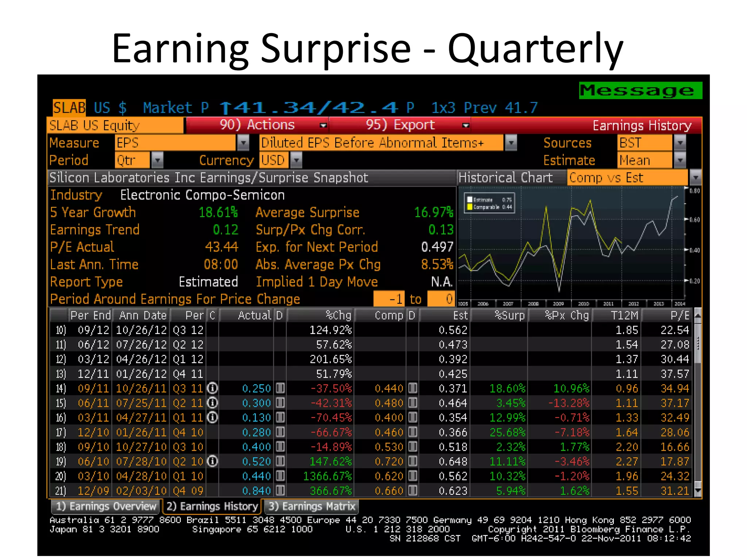
Task: Click detail icon beside Actual 0.520
Action: coord(280,461)
